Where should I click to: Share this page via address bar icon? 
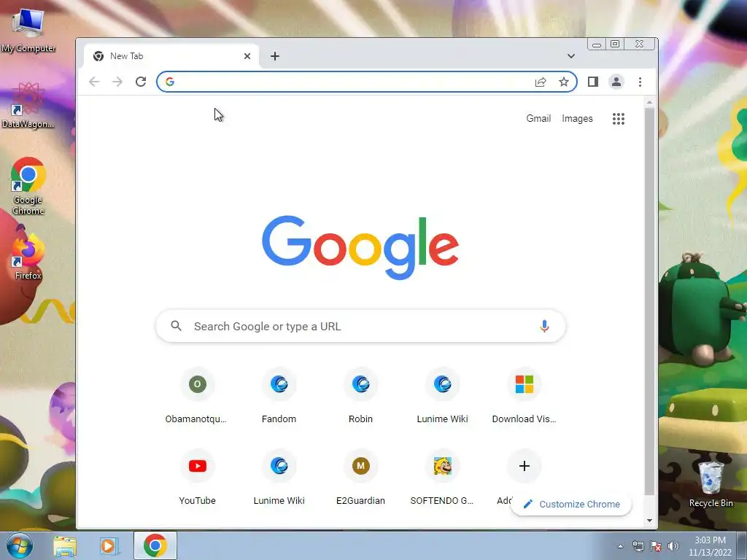[x=541, y=82]
